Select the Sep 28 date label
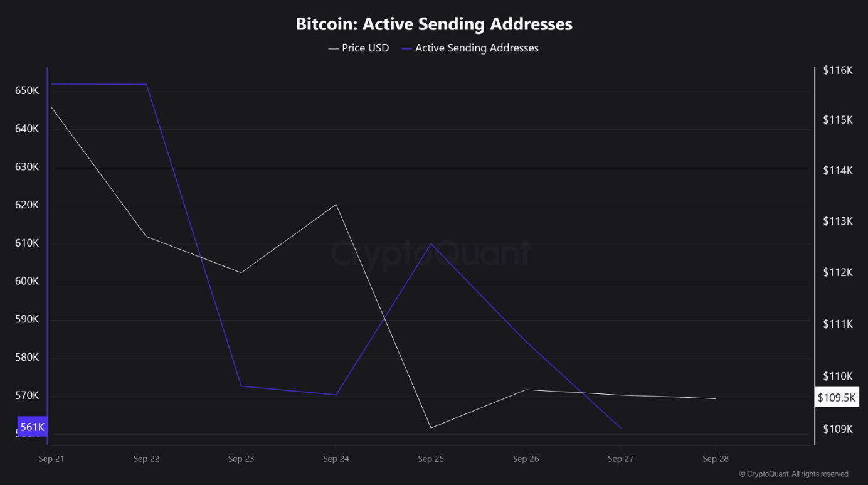The width and height of the screenshot is (868, 485). click(716, 459)
